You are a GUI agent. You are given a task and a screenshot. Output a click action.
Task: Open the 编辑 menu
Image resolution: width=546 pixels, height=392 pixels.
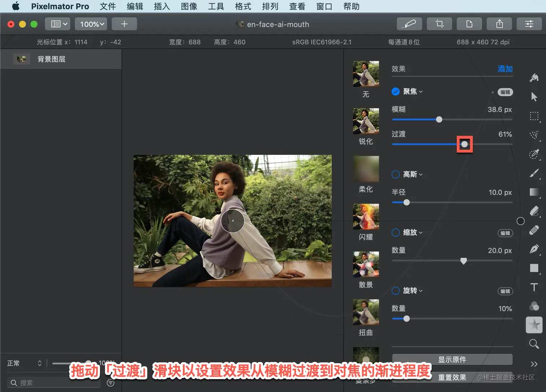[135, 6]
